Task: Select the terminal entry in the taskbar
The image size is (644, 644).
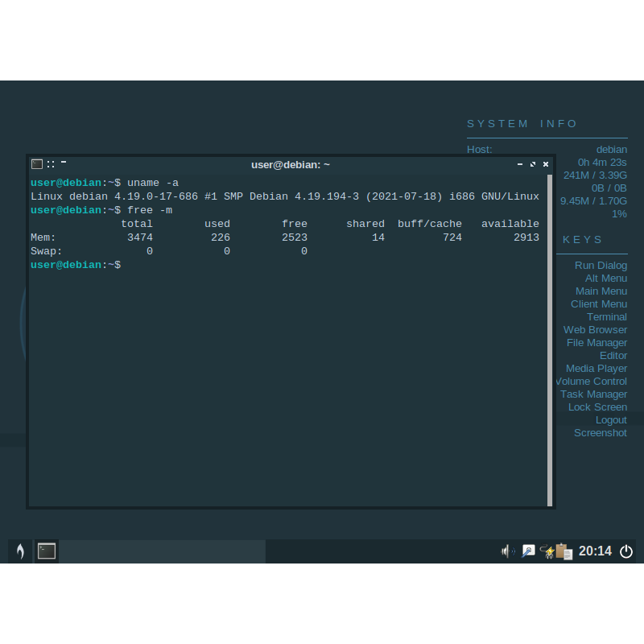Action: pyautogui.click(x=46, y=551)
